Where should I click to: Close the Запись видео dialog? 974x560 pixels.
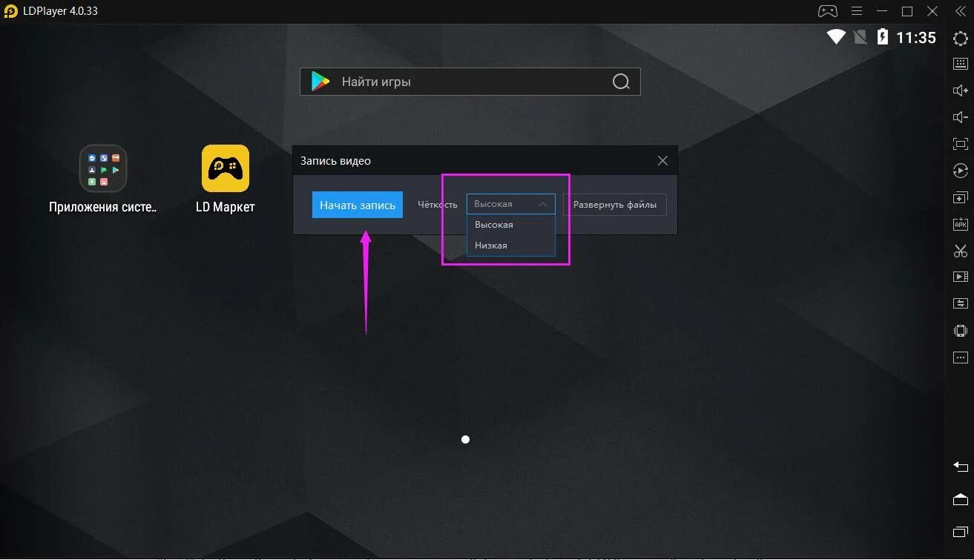pyautogui.click(x=662, y=161)
